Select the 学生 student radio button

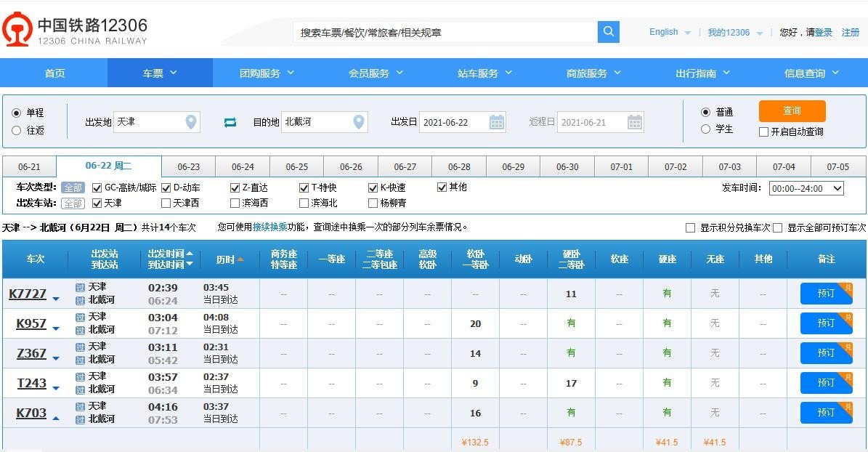click(705, 129)
